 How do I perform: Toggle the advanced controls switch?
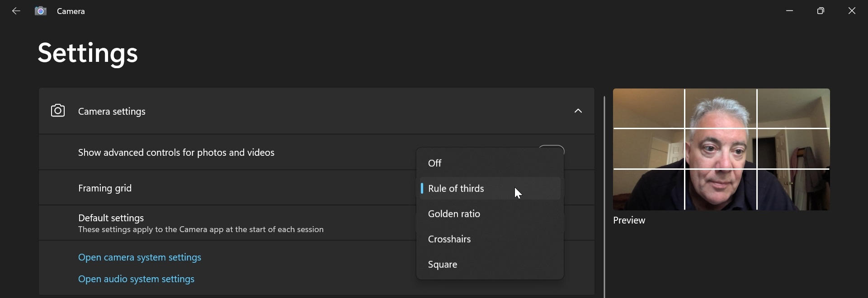552,148
